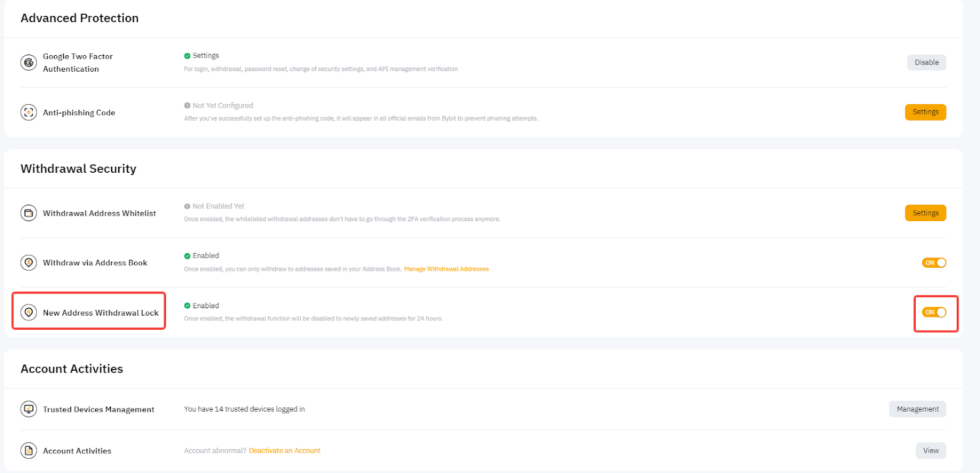Open Manage Withdrawal Addresses link
The image size is (980, 473).
(x=446, y=269)
